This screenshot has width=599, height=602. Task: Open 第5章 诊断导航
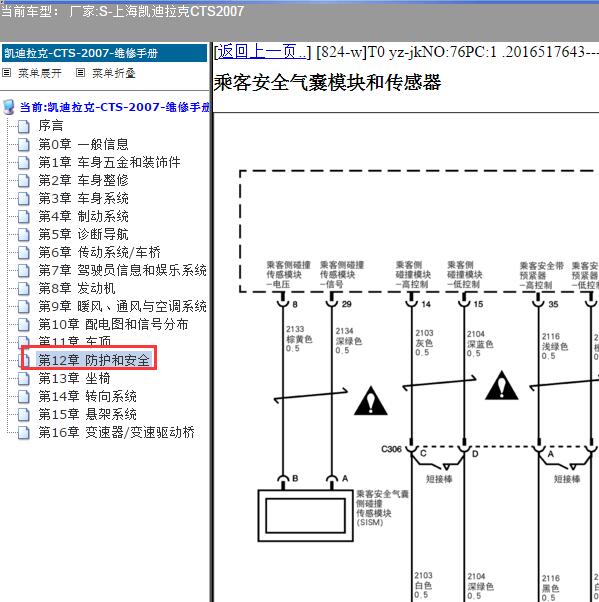point(83,234)
